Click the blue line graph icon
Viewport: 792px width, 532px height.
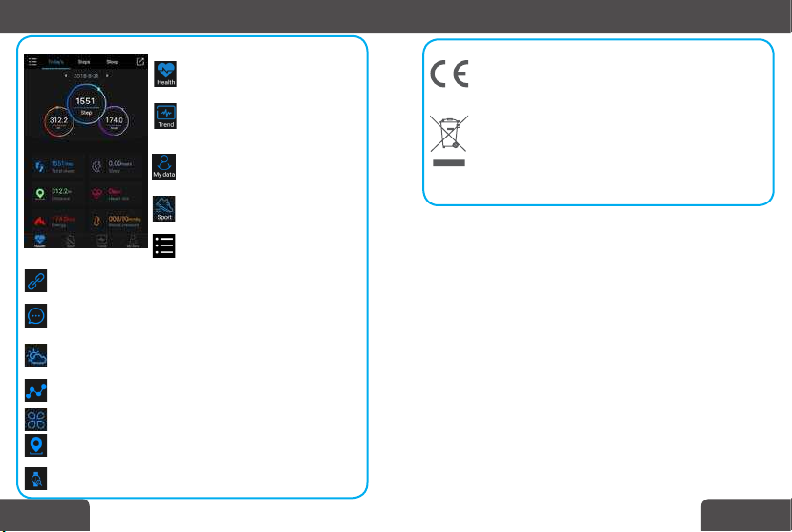point(36,391)
